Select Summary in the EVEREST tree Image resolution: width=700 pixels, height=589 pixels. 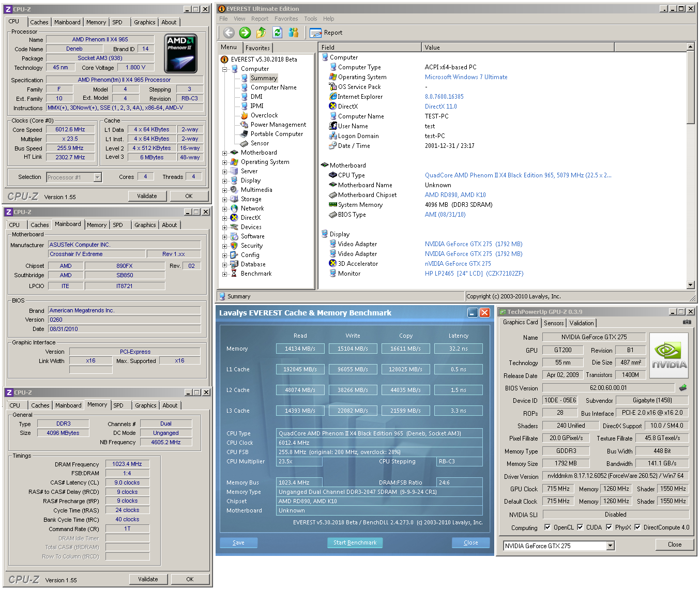(x=264, y=78)
